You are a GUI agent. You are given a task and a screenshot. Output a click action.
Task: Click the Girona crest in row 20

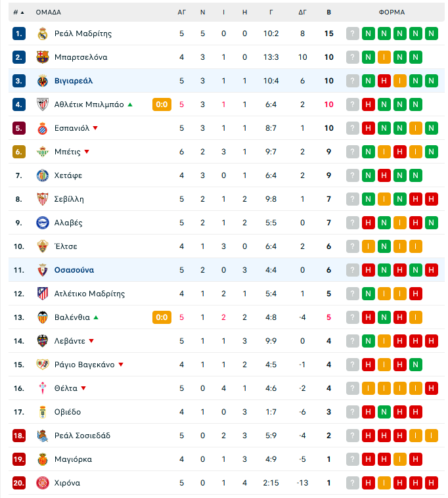(x=43, y=483)
